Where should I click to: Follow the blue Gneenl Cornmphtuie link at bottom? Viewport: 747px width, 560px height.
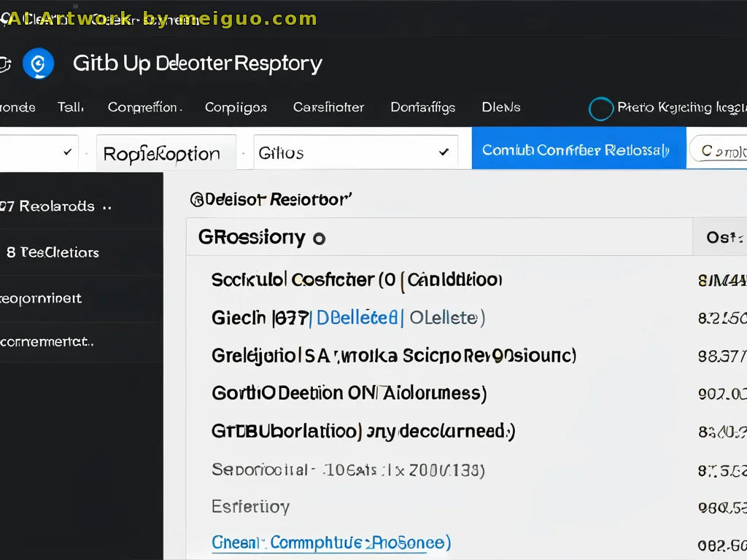click(x=330, y=542)
